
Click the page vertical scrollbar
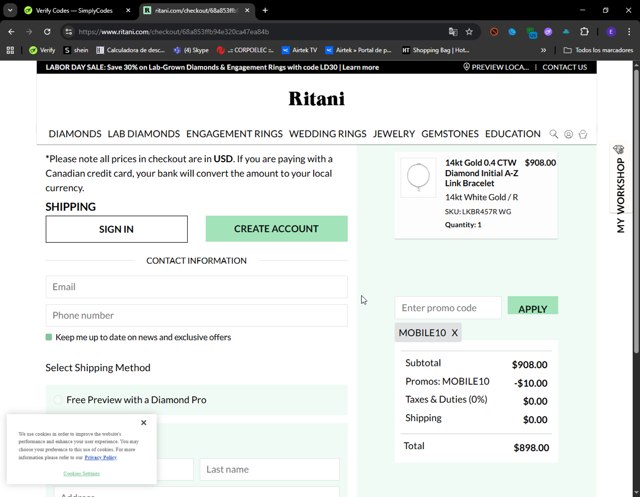coord(636,210)
